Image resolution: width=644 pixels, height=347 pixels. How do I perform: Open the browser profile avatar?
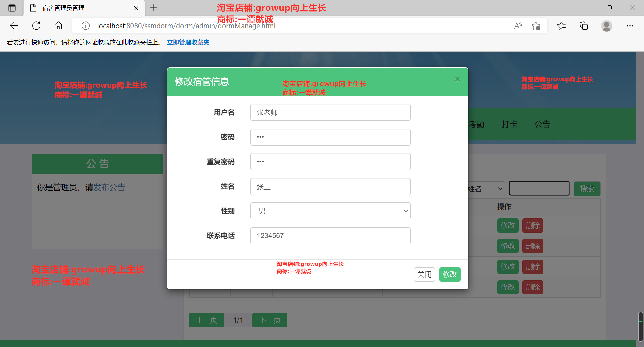click(606, 26)
